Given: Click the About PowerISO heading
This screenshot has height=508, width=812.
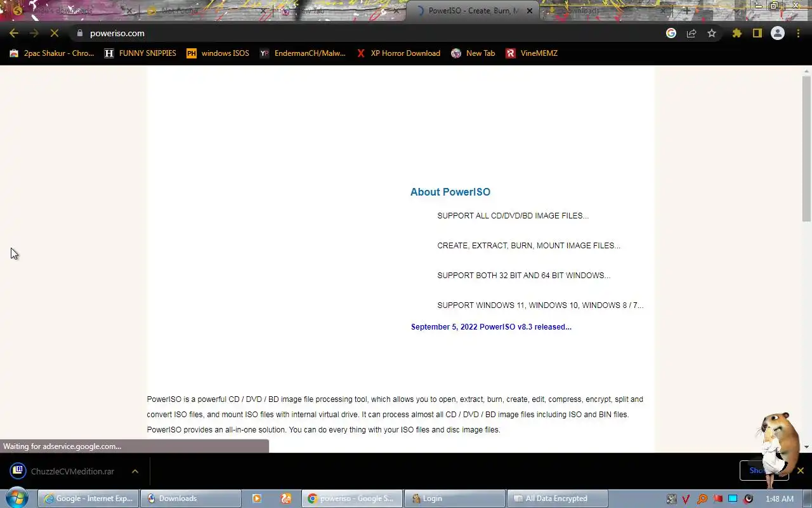Looking at the screenshot, I should (450, 192).
